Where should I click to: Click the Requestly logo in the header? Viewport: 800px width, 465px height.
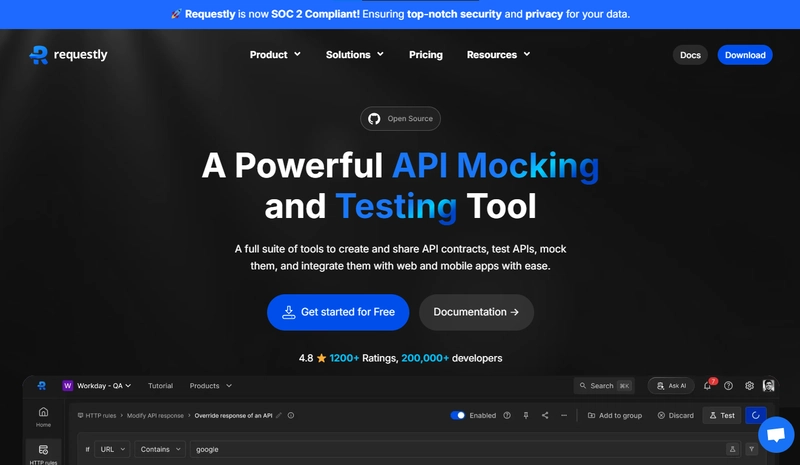click(x=68, y=55)
